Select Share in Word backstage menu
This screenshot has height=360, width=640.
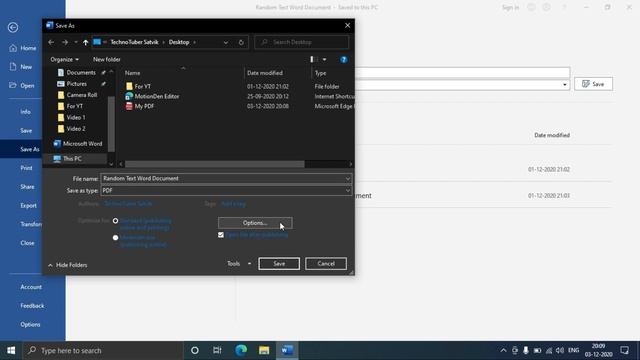pos(27,187)
